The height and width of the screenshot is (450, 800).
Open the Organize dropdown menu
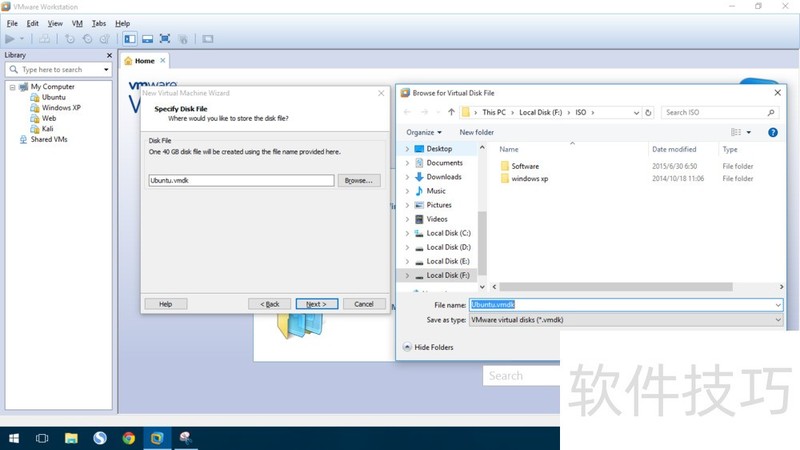coord(424,132)
